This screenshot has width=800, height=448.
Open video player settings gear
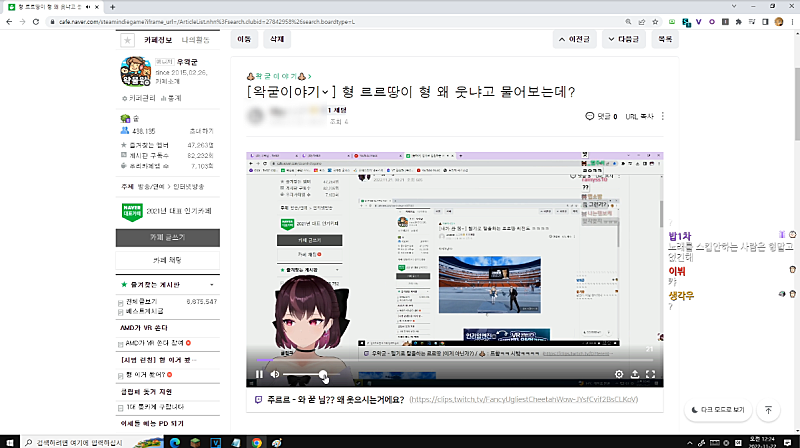[619, 374]
